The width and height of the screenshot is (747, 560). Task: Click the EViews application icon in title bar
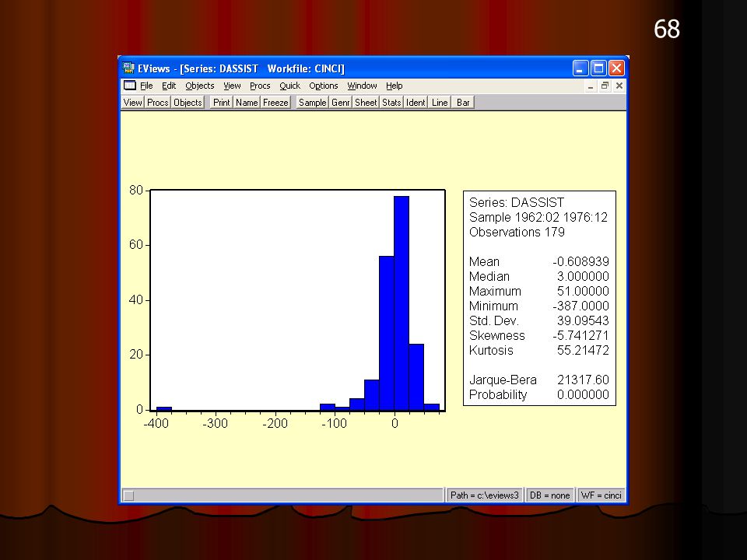click(128, 68)
